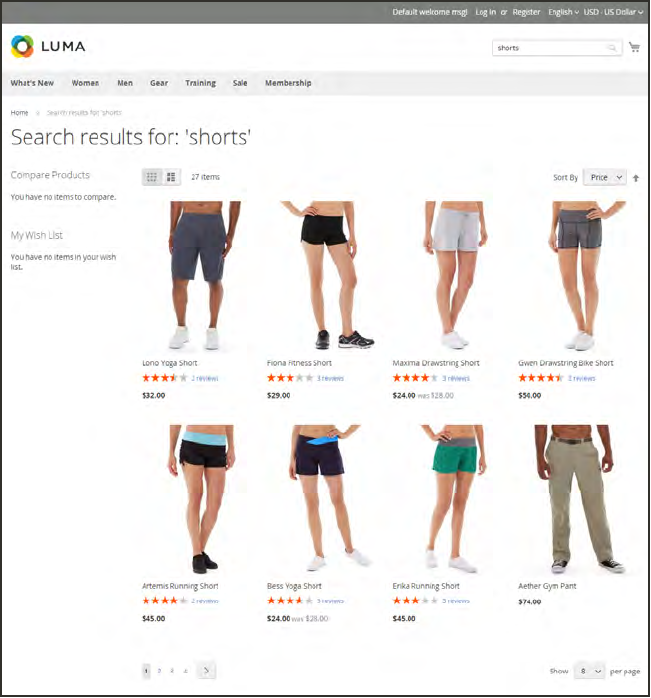Open star rating of Lono Yoga Short
This screenshot has width=651, height=698.
point(164,378)
